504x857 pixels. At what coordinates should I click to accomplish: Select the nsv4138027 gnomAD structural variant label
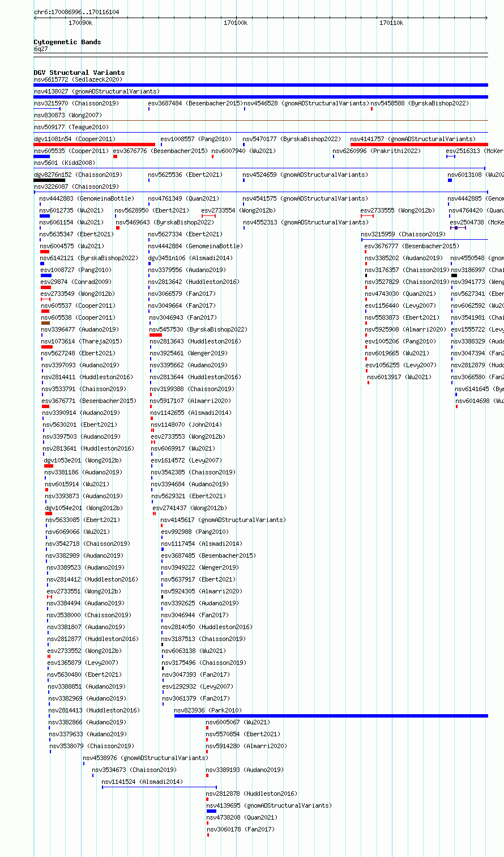point(97,92)
